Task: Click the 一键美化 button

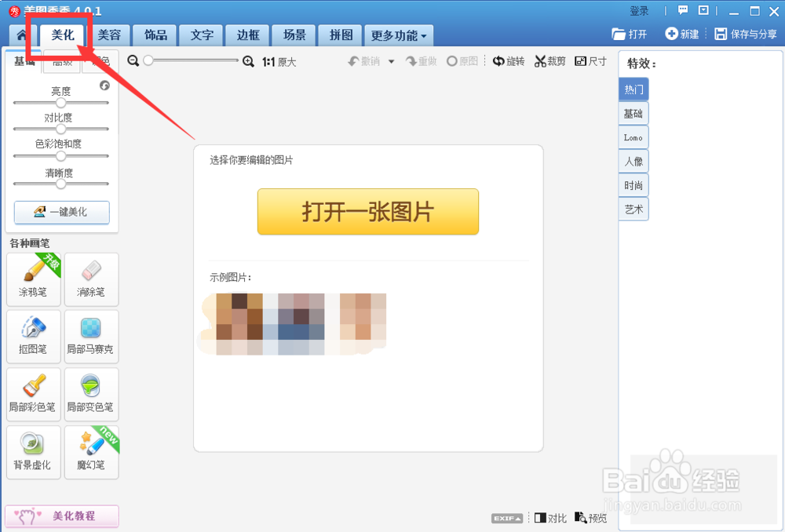Action: 61,213
